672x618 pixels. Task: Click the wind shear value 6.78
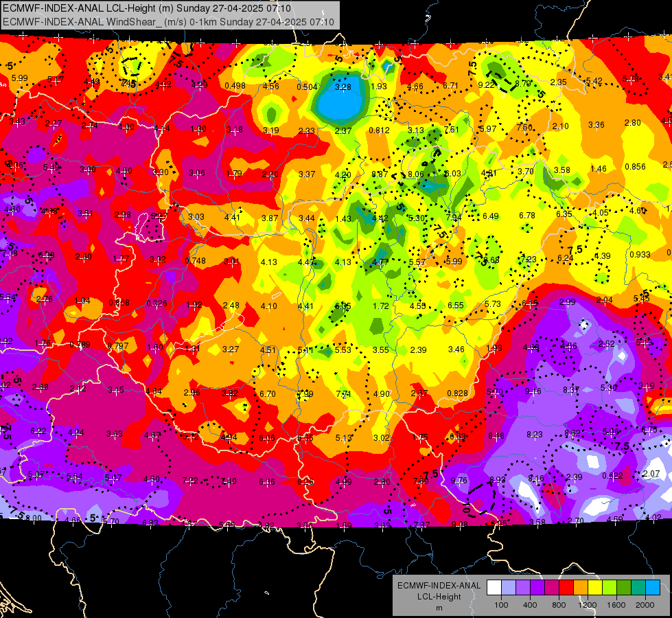point(526,215)
